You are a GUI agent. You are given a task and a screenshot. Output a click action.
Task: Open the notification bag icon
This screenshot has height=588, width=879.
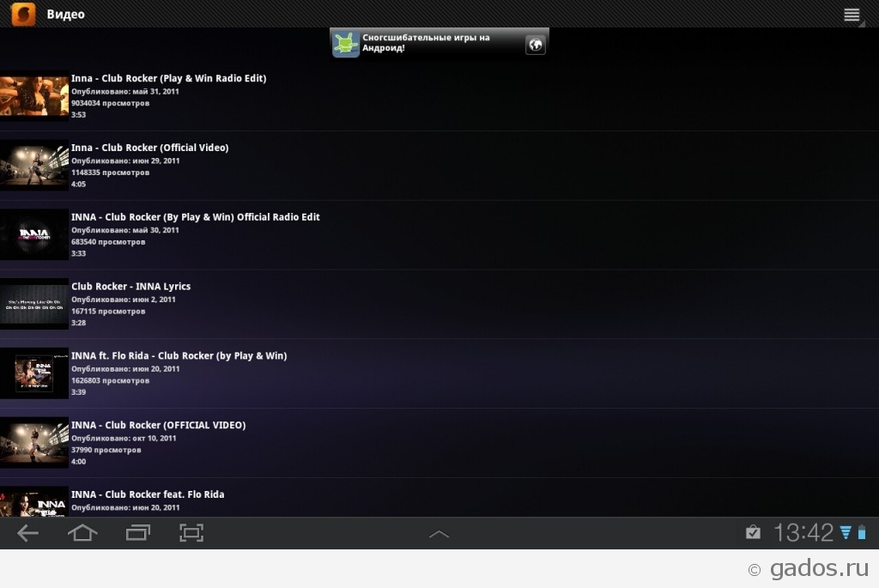[x=754, y=532]
